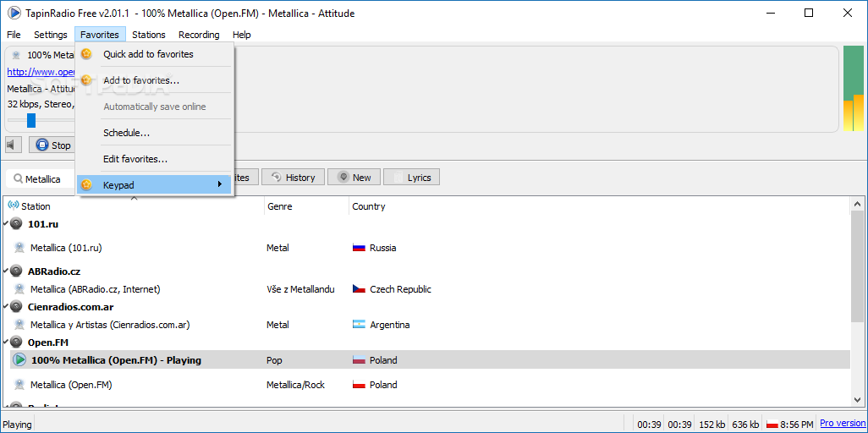Screen dimensions: 868x433
Task: Close the open Favorites menu
Action: tap(100, 35)
